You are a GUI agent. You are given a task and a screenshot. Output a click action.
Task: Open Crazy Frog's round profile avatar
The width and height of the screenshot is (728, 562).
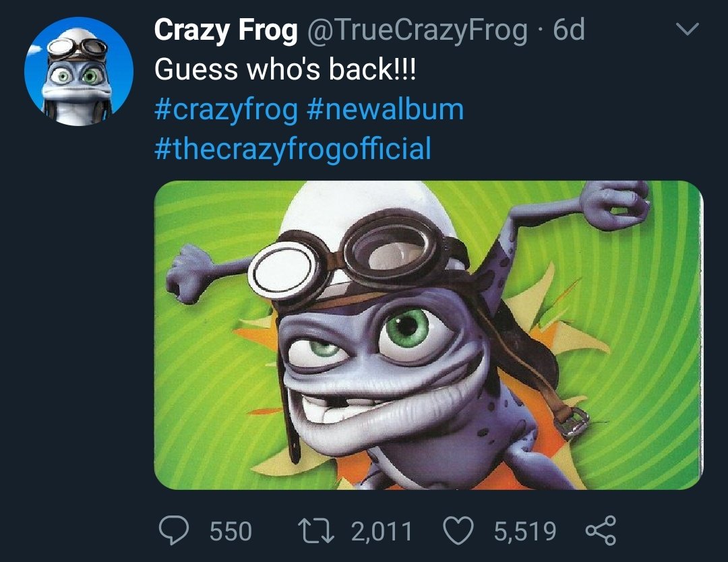coord(79,71)
